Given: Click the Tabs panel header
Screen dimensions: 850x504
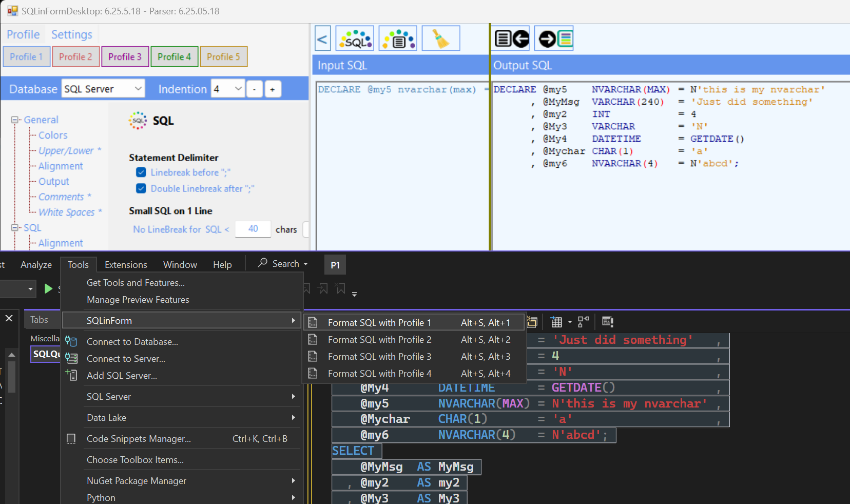Looking at the screenshot, I should pos(42,319).
